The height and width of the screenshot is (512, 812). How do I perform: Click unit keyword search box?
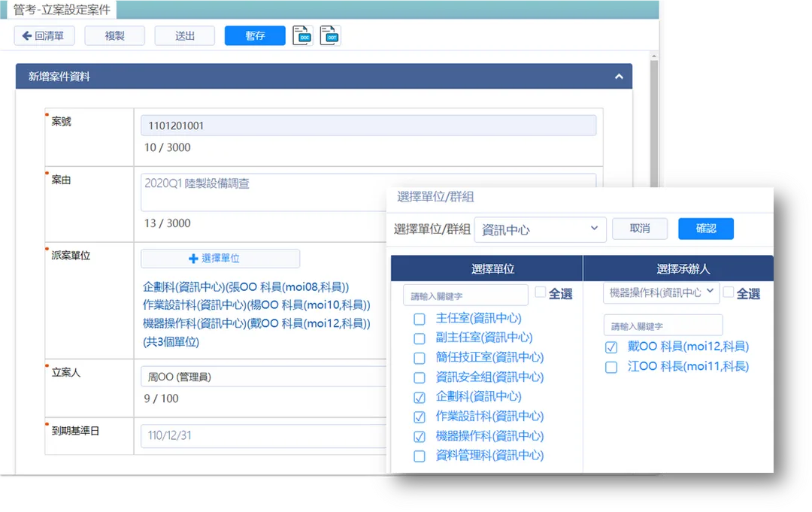[465, 295]
